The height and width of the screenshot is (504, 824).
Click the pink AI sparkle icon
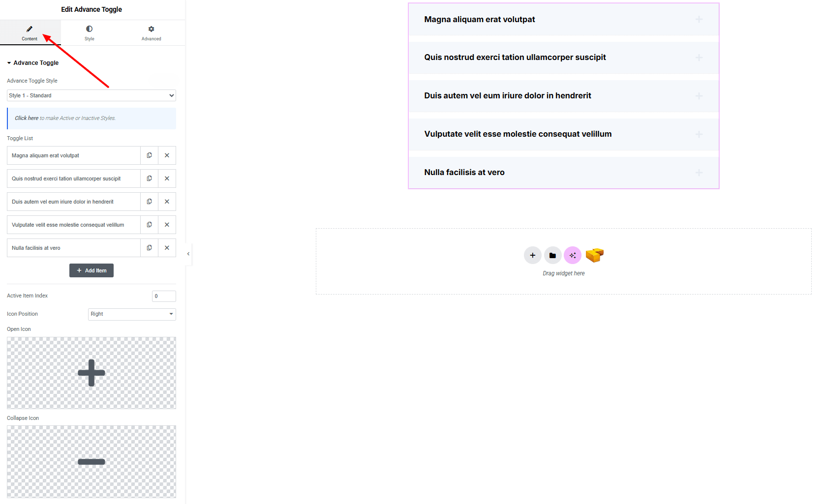coord(572,256)
